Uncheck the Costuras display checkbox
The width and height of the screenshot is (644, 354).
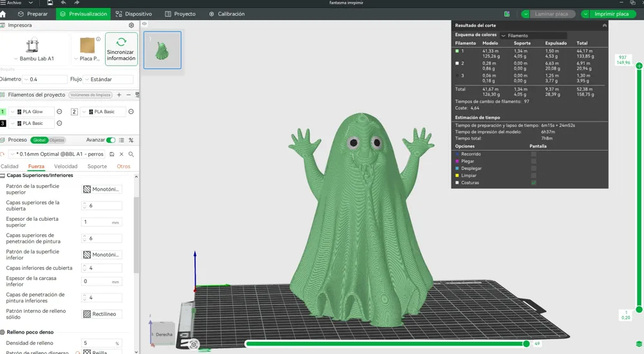[x=533, y=183]
